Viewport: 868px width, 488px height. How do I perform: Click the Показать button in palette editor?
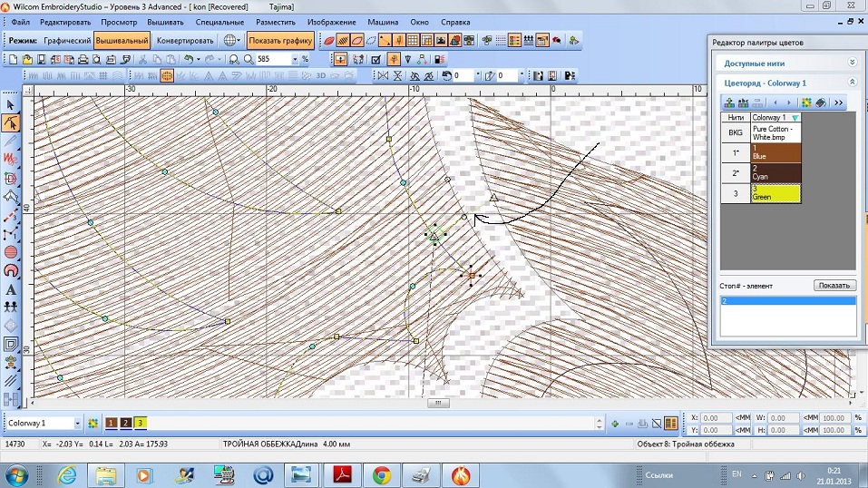pos(834,285)
